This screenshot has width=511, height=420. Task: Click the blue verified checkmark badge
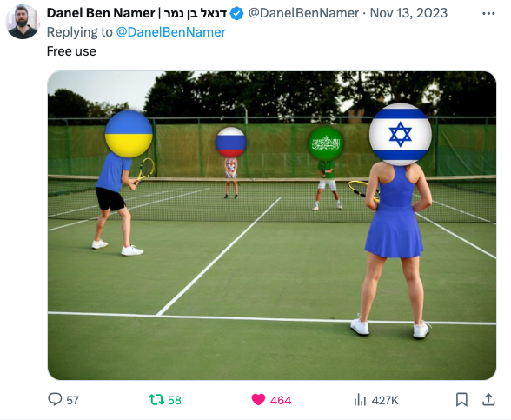(x=236, y=14)
